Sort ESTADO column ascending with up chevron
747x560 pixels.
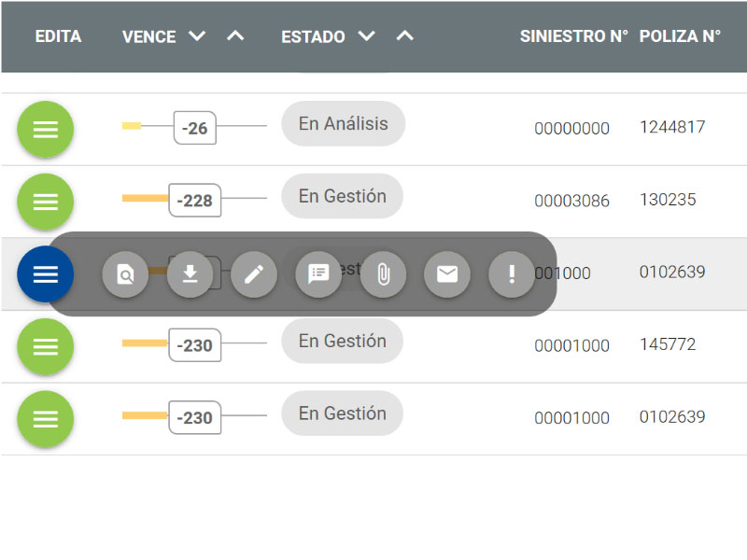[x=404, y=36]
